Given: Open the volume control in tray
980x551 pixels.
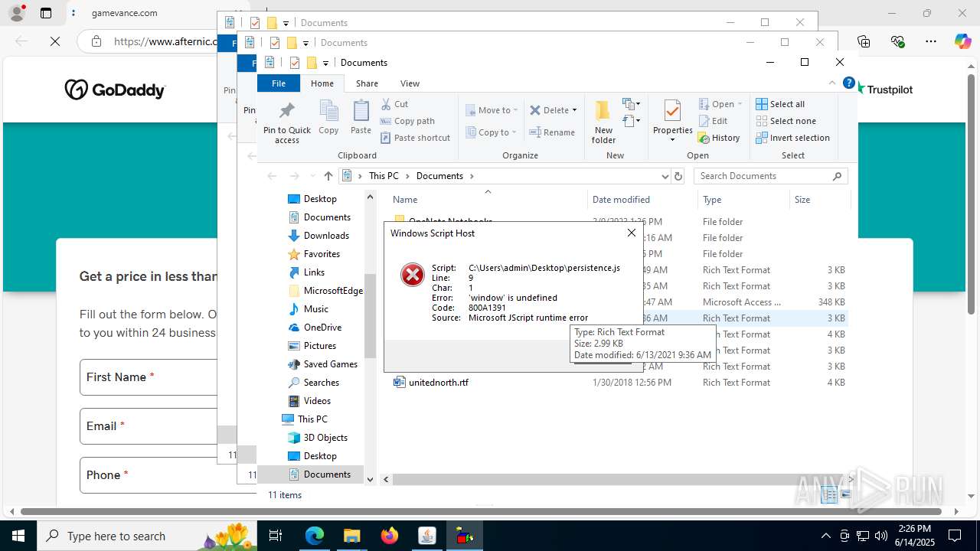Looking at the screenshot, I should click(x=880, y=536).
